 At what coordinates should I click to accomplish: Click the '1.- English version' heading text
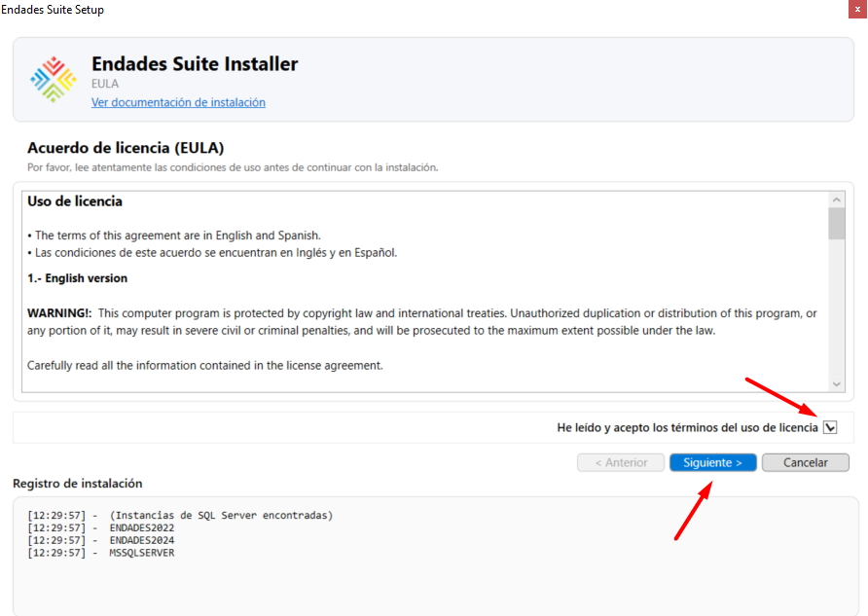point(77,278)
